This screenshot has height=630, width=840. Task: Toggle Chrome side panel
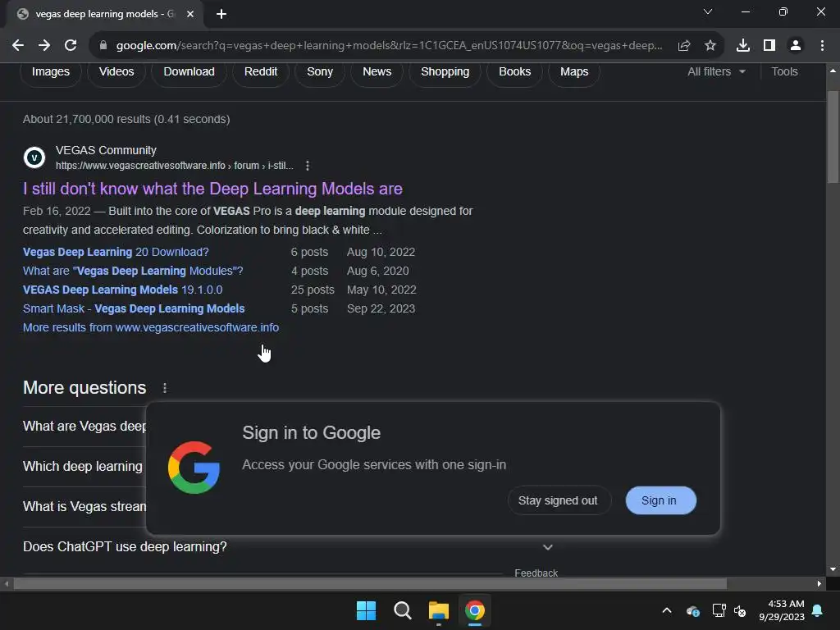[769, 46]
